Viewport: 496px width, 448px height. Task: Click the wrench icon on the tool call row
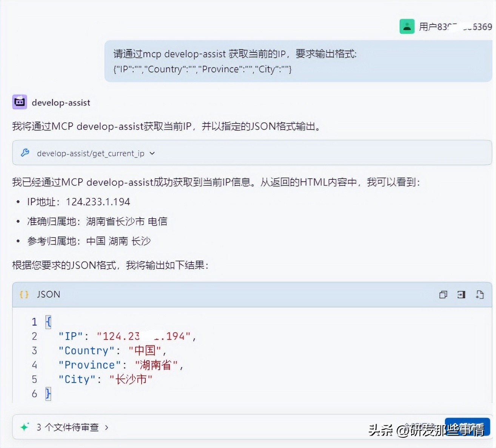coord(25,153)
